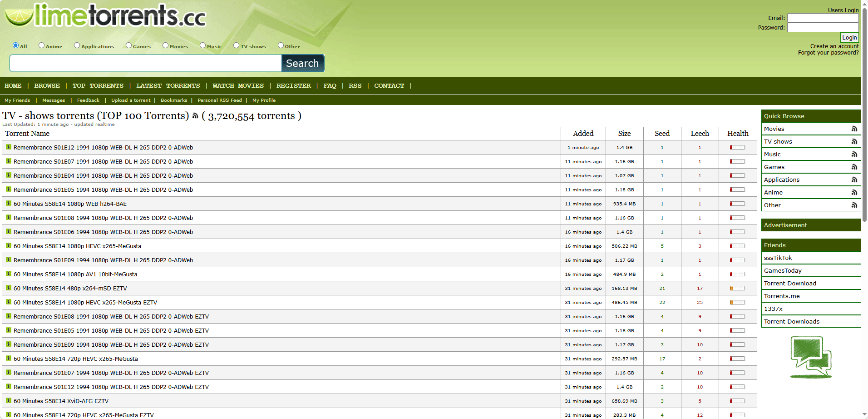The height and width of the screenshot is (419, 868).
Task: Open the FAQ menu item
Action: coord(330,86)
